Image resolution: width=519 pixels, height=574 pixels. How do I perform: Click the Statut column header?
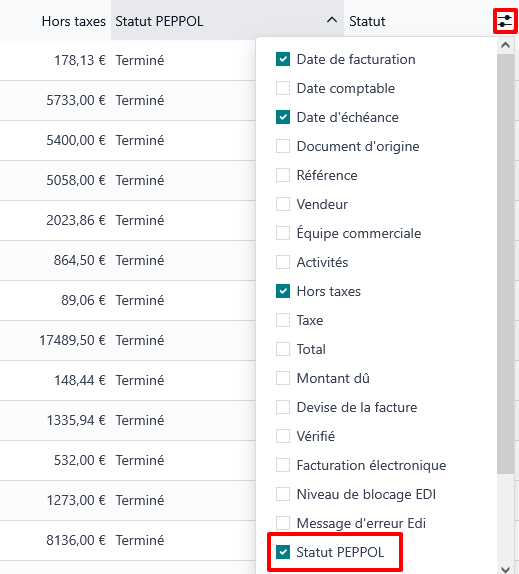[367, 21]
